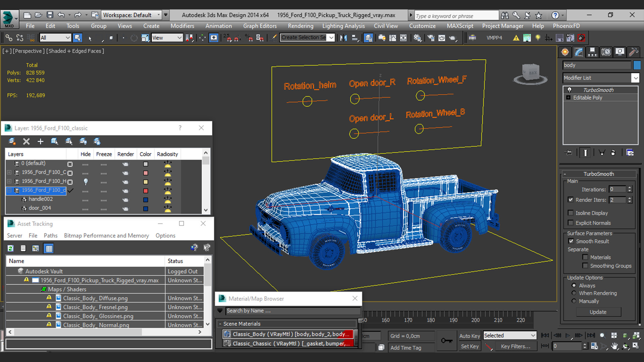The width and height of the screenshot is (644, 362).
Task: Open the MAXScript menu
Action: [460, 26]
